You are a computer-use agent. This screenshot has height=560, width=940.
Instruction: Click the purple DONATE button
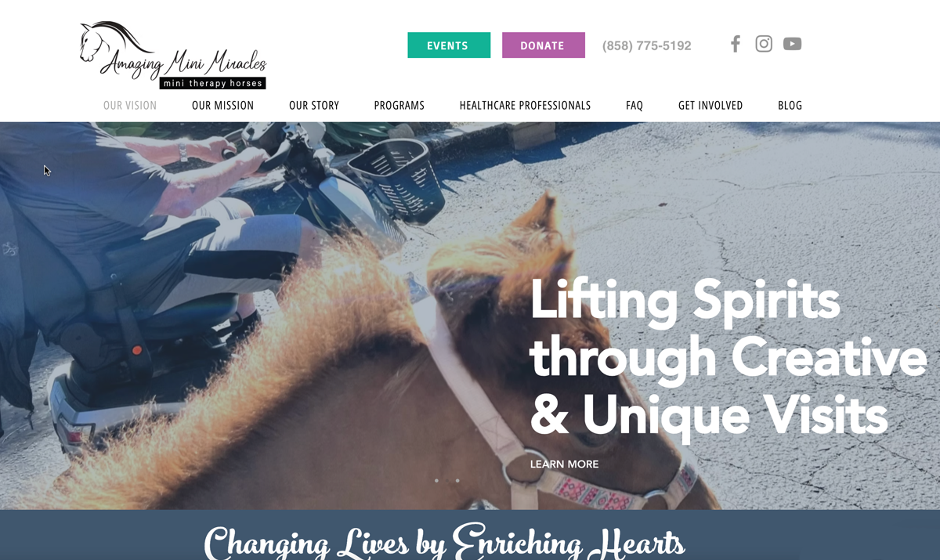pos(544,45)
